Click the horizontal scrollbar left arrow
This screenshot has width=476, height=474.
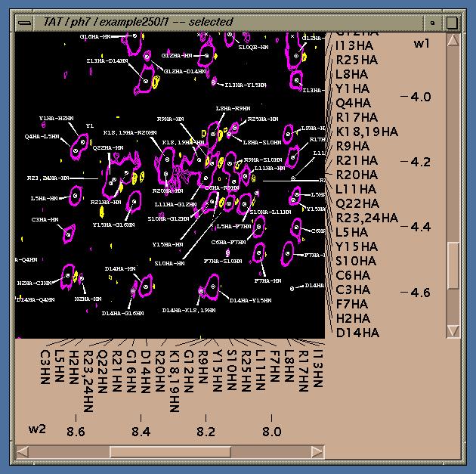[22, 452]
